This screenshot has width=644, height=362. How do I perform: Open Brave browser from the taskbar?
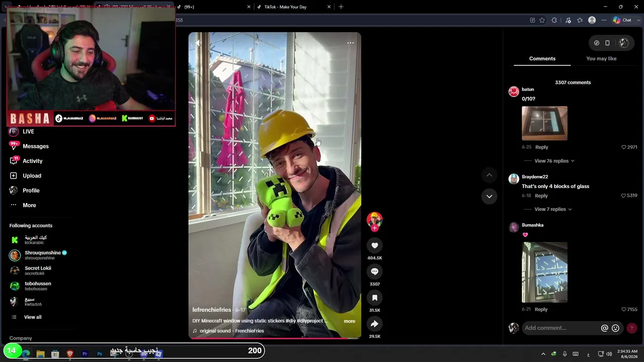[x=70, y=354]
